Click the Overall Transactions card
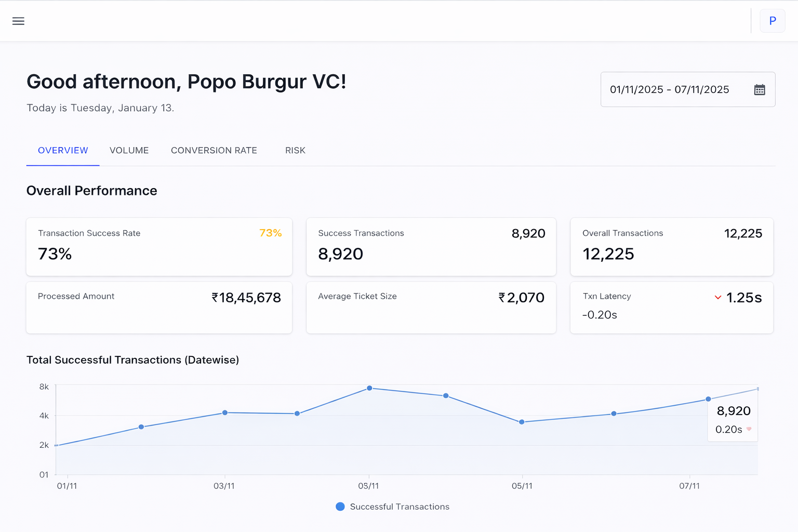This screenshot has height=532, width=798. (x=672, y=247)
